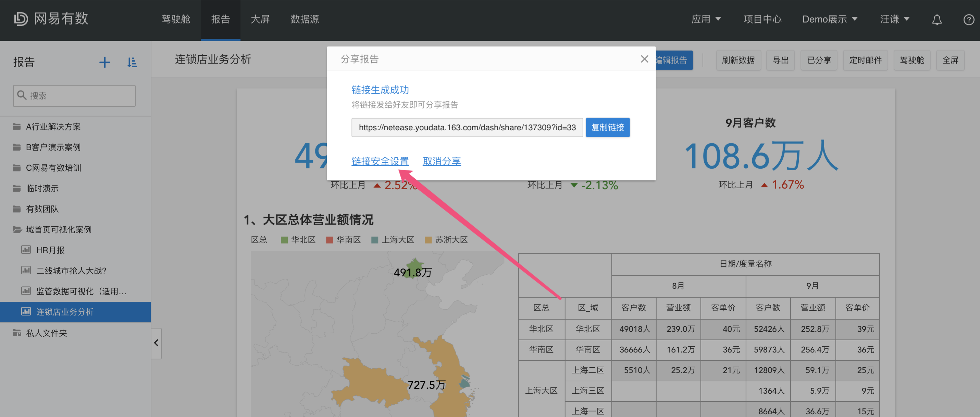Image resolution: width=980 pixels, height=417 pixels.
Task: Click the 搜索 input box
Action: click(x=74, y=96)
